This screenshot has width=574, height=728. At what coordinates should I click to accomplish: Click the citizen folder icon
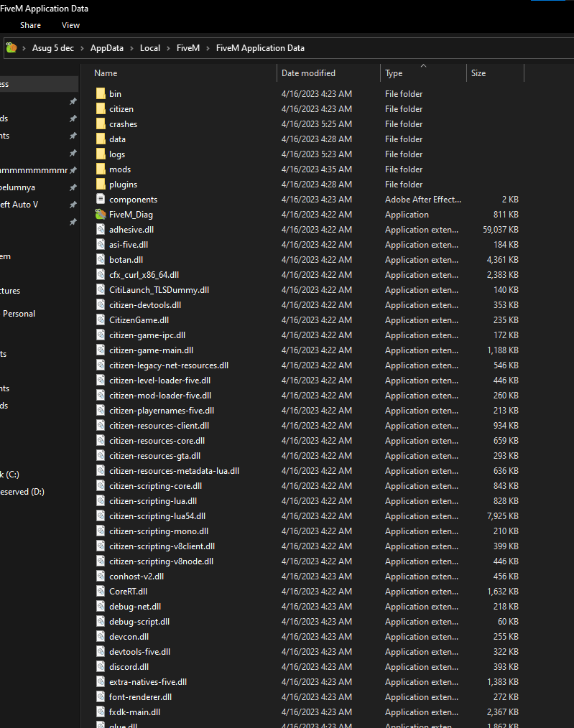click(x=101, y=109)
